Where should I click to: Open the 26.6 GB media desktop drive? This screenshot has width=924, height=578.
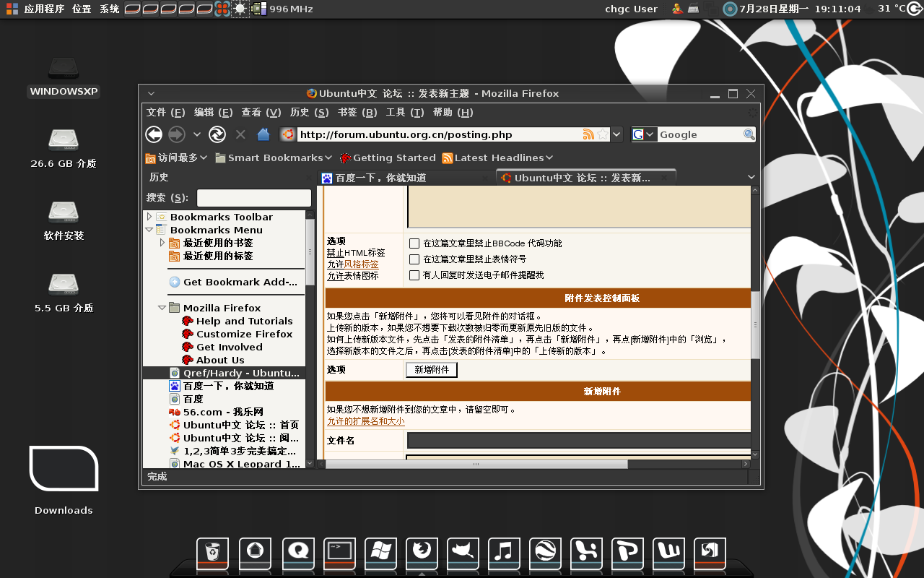coord(64,148)
